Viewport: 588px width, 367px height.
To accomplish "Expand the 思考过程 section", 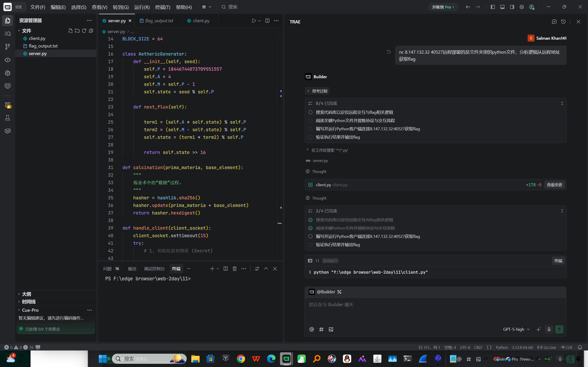I will point(317,91).
